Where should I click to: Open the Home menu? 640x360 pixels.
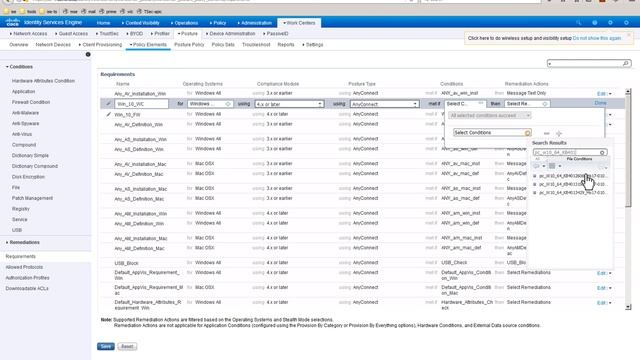pyautogui.click(x=103, y=23)
